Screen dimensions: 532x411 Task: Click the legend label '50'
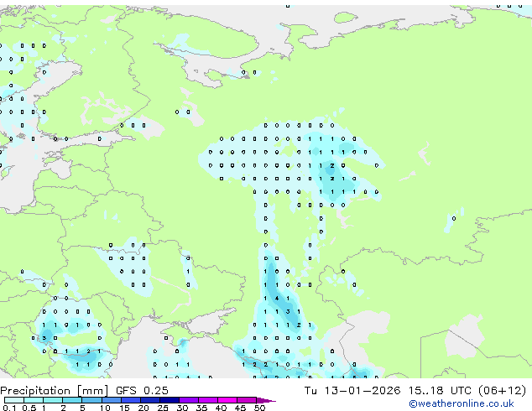[x=259, y=408]
